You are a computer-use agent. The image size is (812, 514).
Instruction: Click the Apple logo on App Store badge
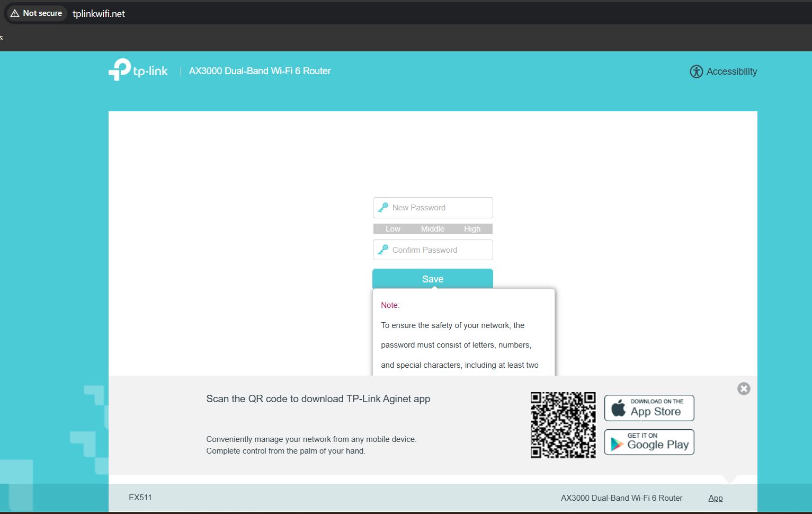point(618,408)
